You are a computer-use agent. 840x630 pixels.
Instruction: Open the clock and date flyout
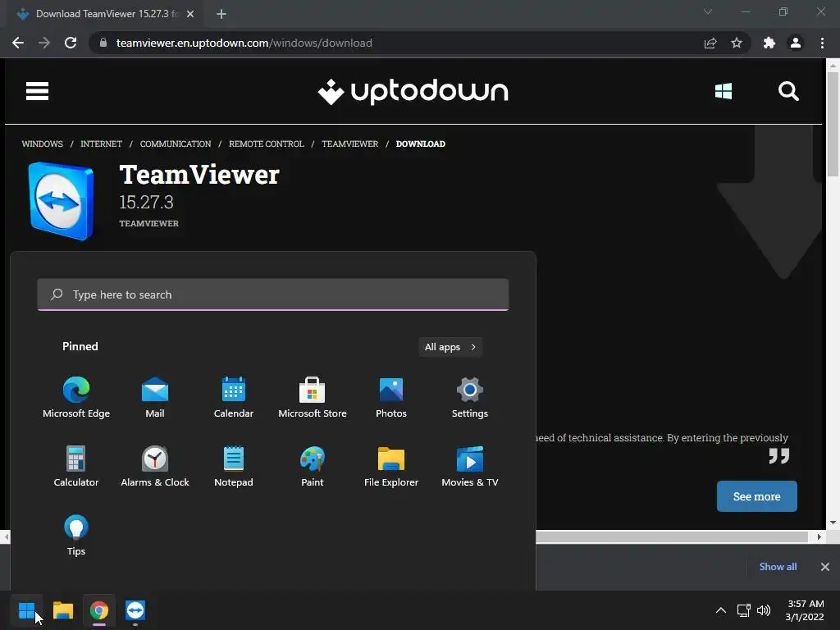[x=805, y=610]
